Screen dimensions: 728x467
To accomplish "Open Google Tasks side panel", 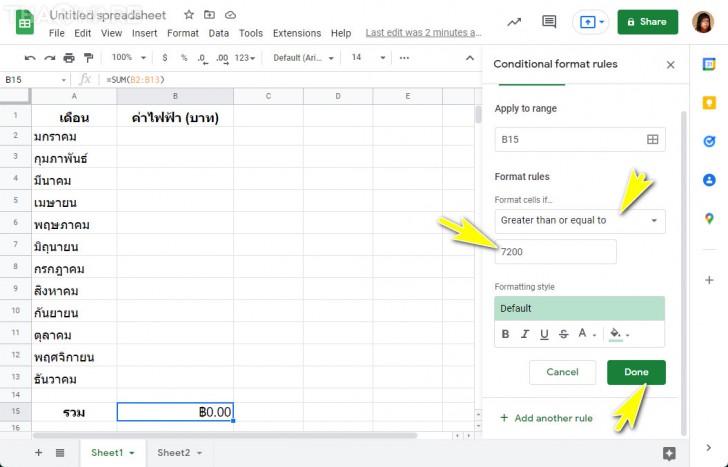I will [x=709, y=141].
